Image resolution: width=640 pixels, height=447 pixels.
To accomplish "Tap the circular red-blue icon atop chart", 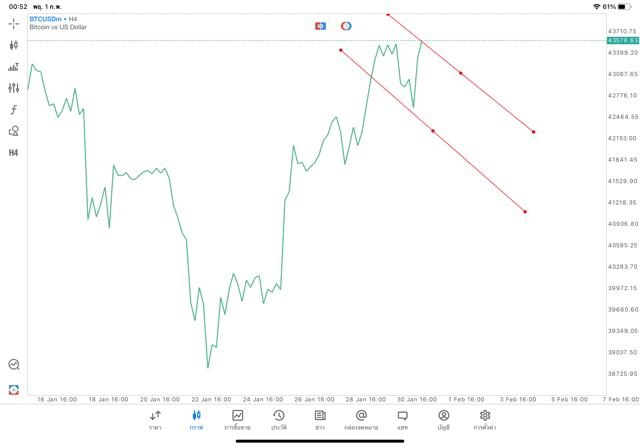I will [346, 25].
